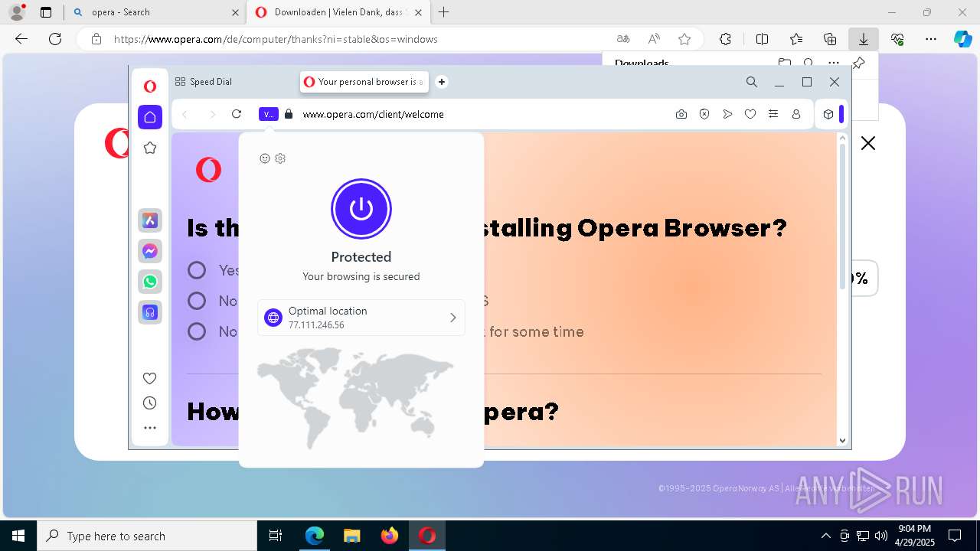980x551 pixels.
Task: Reload the Opera welcome page
Action: pos(237,114)
